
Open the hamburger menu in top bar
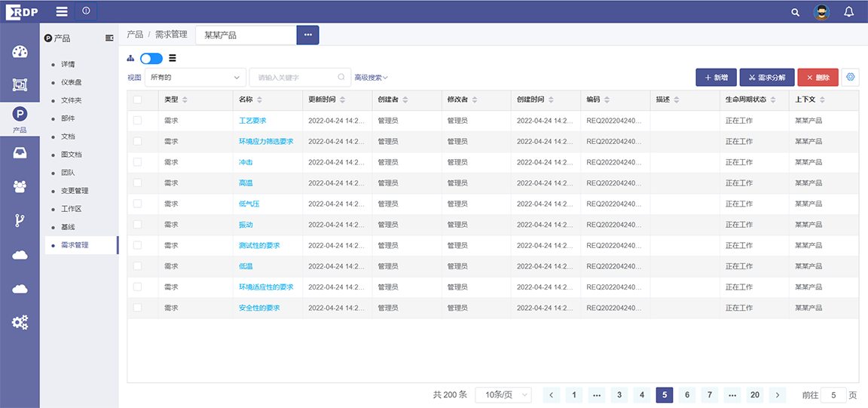tap(62, 11)
